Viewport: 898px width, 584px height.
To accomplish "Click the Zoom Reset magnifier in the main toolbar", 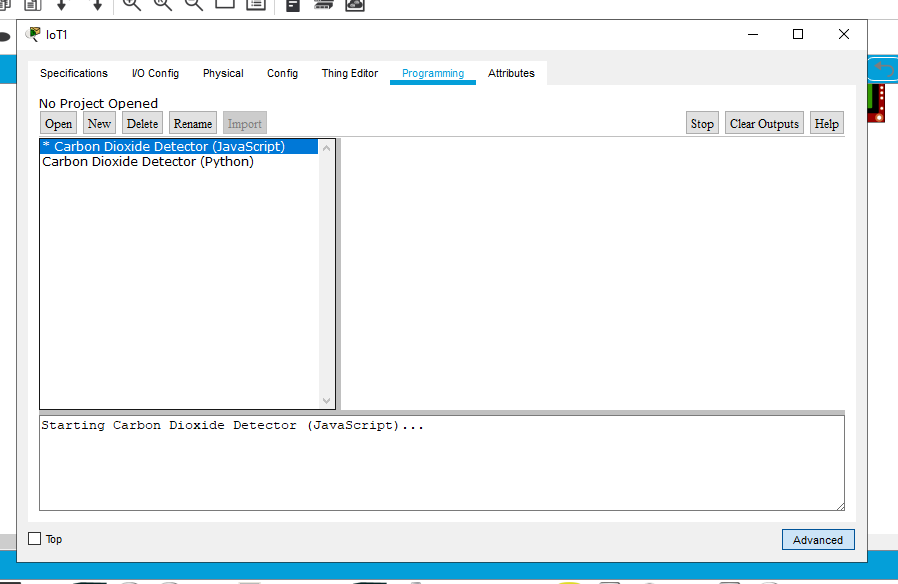I will coord(163,5).
